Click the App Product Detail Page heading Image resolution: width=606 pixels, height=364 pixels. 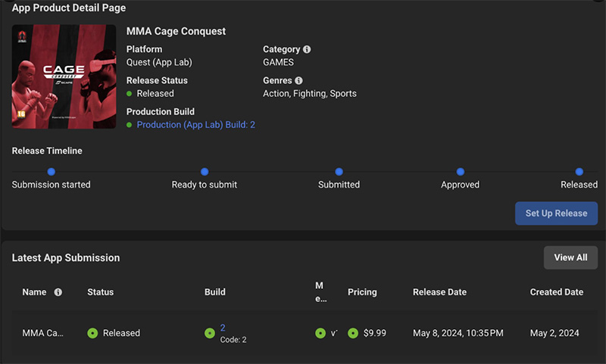(69, 8)
